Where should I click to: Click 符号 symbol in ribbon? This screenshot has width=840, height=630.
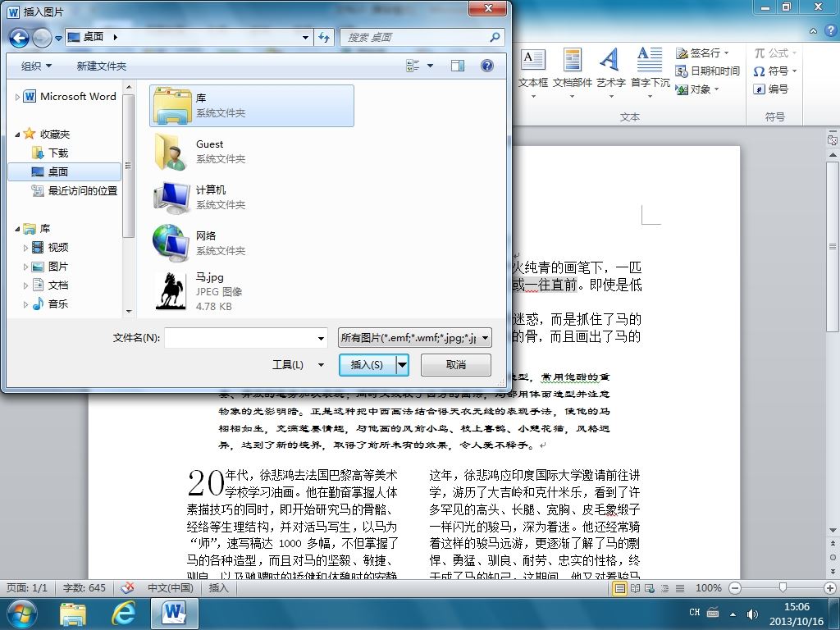click(x=774, y=71)
